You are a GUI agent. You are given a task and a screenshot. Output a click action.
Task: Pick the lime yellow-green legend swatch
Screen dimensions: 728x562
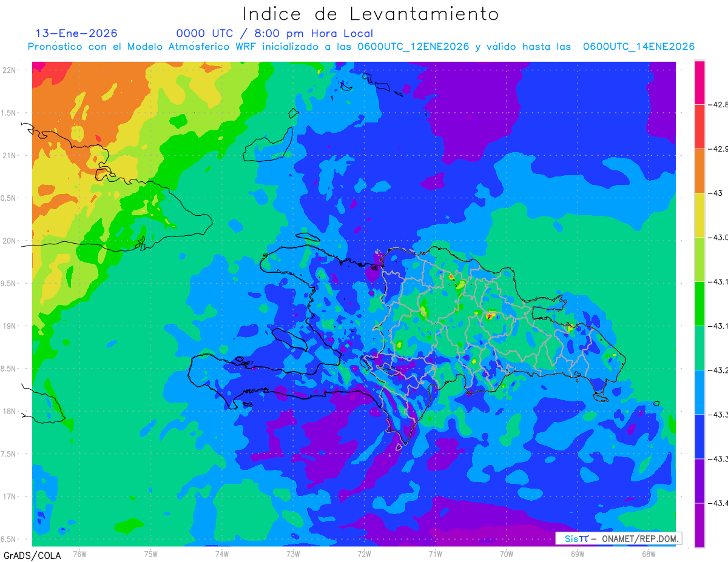(x=699, y=259)
